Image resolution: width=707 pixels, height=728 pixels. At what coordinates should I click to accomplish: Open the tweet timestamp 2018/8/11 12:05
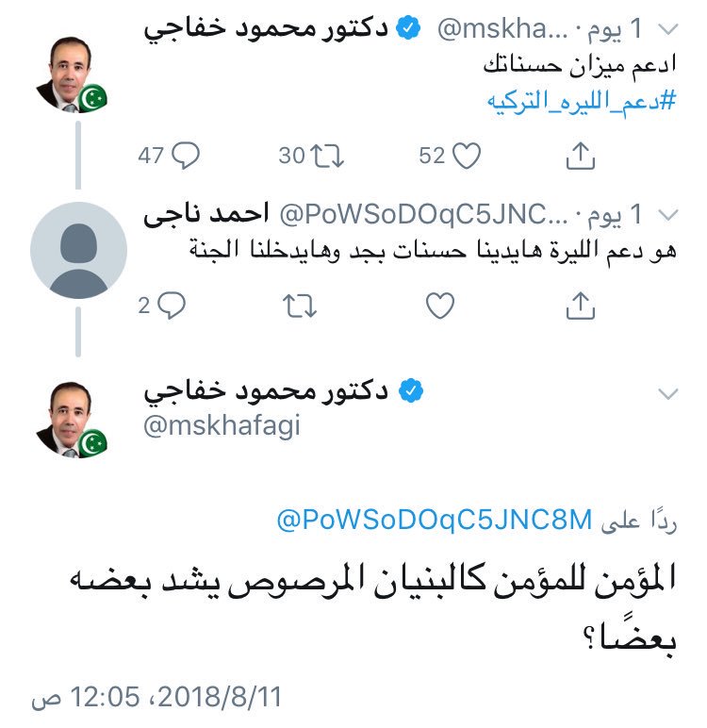156,697
